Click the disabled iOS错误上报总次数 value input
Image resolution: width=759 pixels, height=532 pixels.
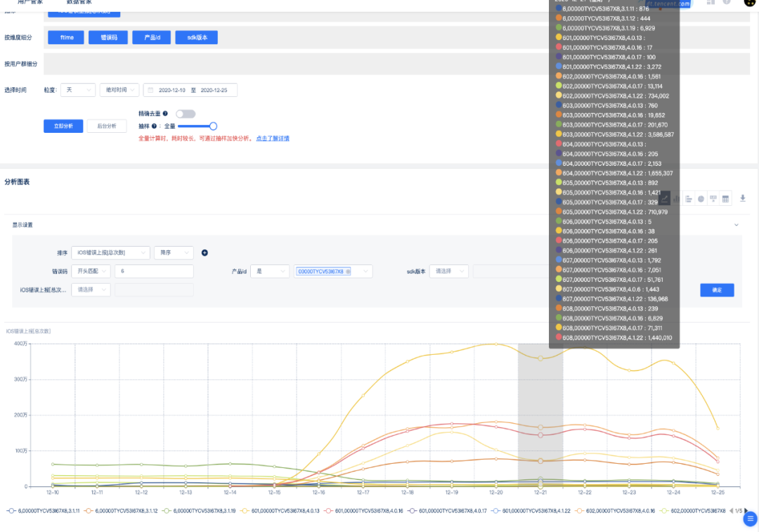click(155, 290)
